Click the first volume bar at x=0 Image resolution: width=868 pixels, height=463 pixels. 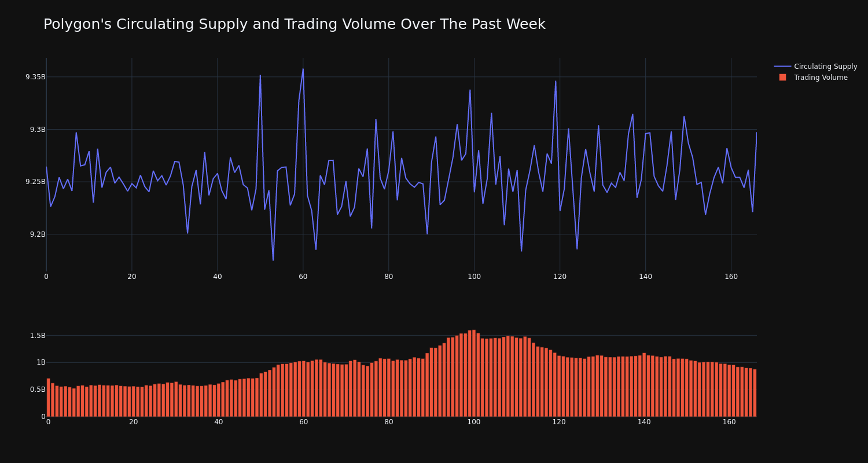[48, 398]
